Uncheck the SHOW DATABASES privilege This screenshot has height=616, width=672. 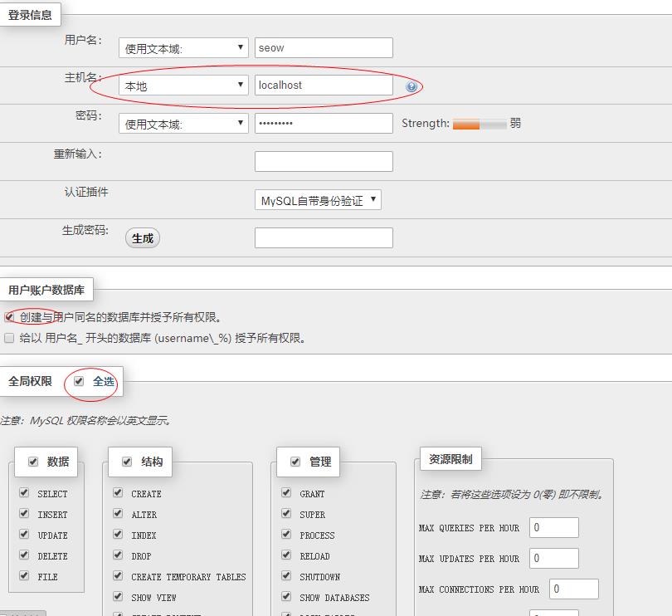pyautogui.click(x=285, y=597)
